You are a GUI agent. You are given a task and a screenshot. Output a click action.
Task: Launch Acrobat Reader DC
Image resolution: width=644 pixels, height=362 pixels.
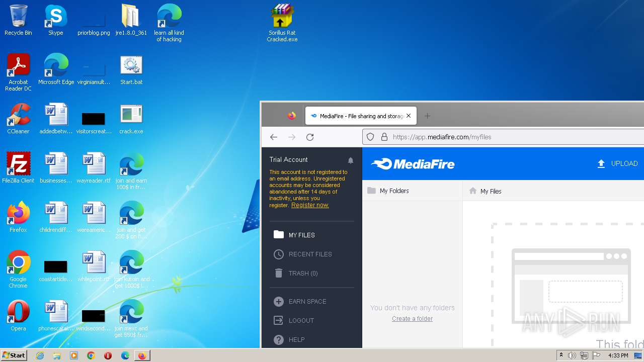(x=18, y=72)
